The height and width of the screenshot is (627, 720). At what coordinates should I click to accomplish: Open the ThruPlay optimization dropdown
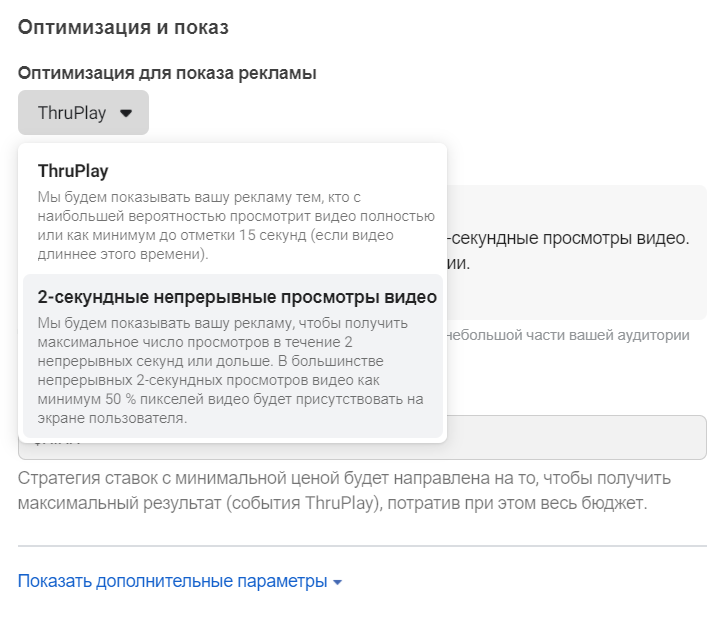point(83,113)
